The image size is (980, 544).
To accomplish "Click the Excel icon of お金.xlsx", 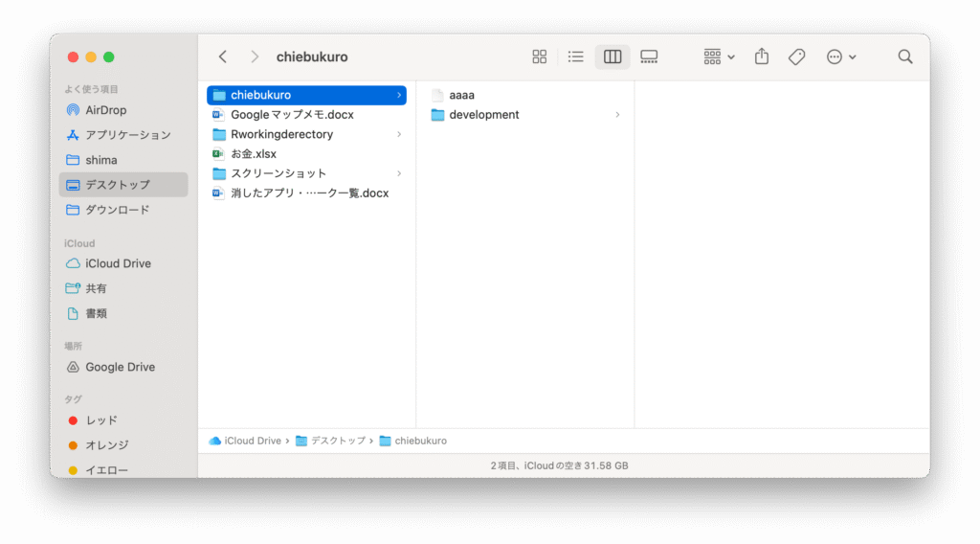I will pyautogui.click(x=218, y=154).
